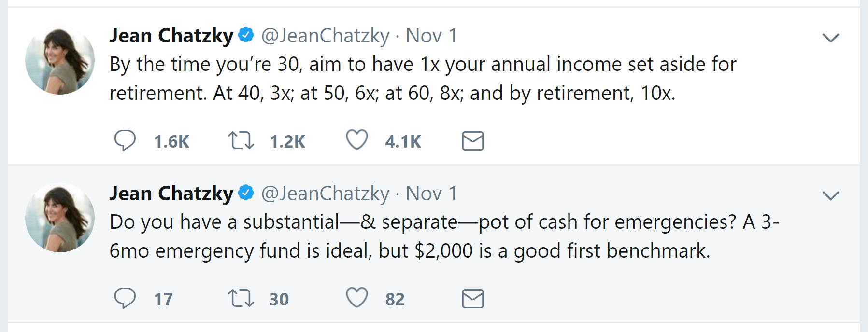The image size is (868, 332).
Task: Reply to the retirement savings tweet
Action: point(125,140)
